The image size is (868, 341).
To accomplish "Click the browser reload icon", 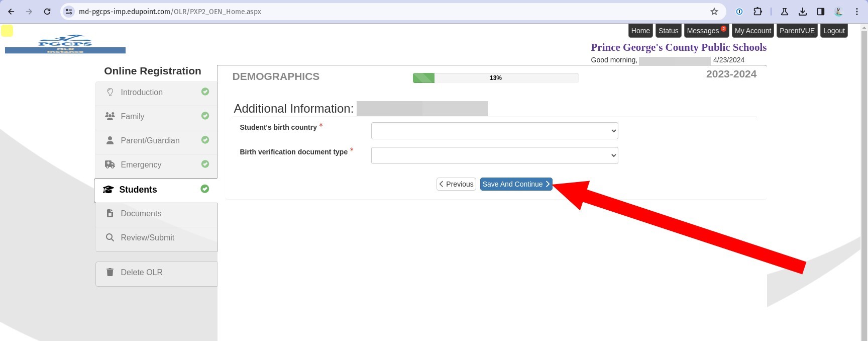I will (47, 12).
